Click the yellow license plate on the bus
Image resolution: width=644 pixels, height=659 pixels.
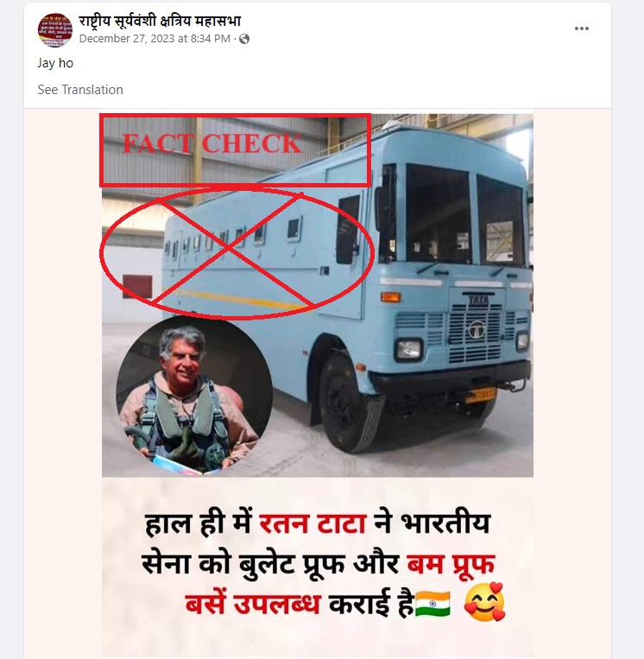(481, 395)
